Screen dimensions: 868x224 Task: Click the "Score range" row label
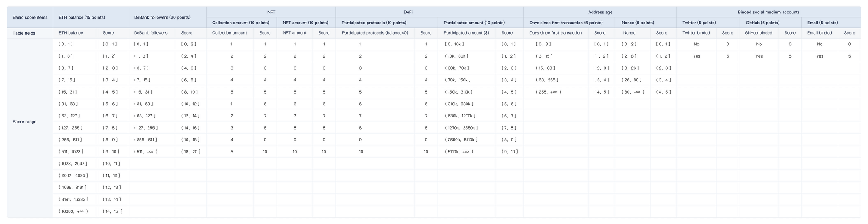[25, 122]
